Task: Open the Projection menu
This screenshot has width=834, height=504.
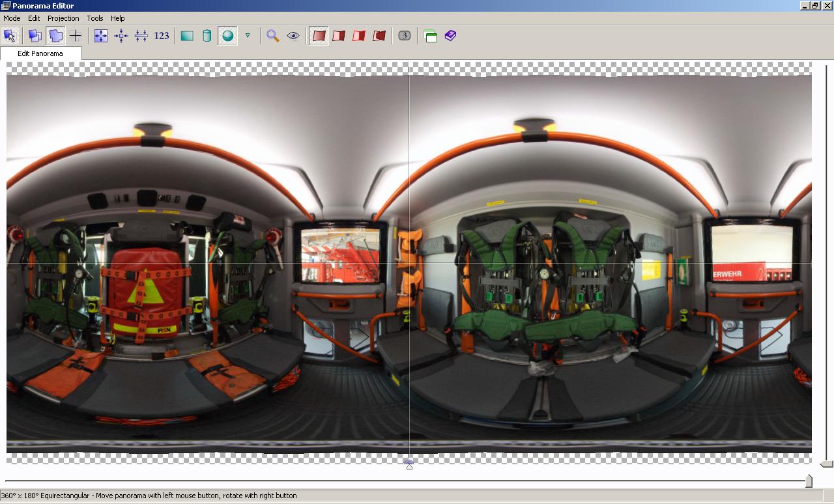Action: [63, 18]
